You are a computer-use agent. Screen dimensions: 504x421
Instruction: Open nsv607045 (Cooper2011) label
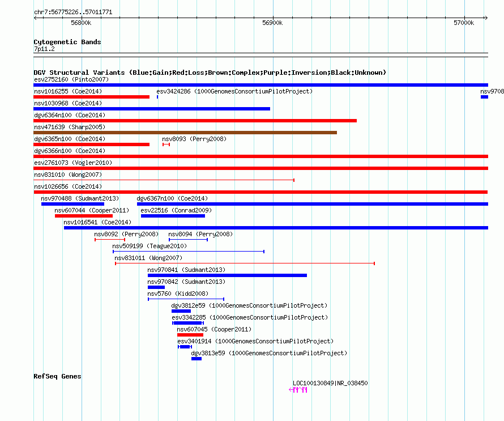click(x=214, y=329)
